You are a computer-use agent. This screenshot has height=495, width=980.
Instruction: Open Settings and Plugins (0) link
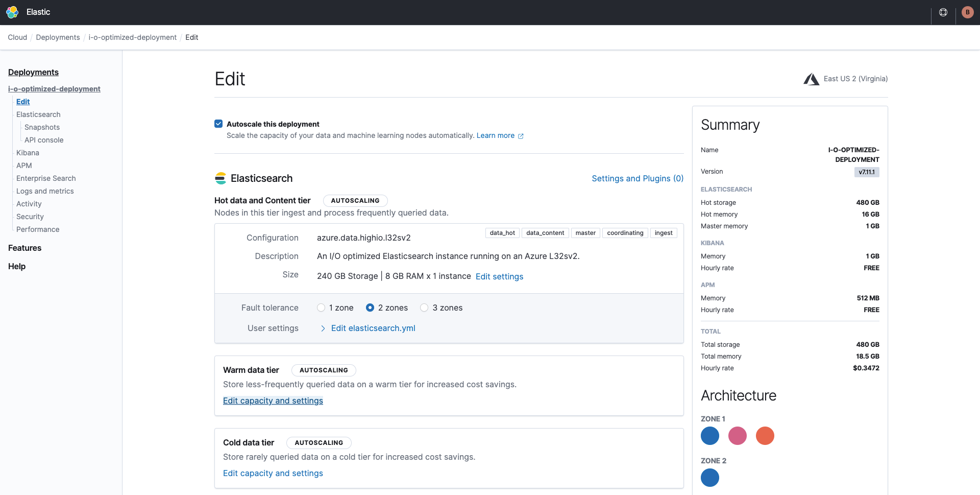638,178
